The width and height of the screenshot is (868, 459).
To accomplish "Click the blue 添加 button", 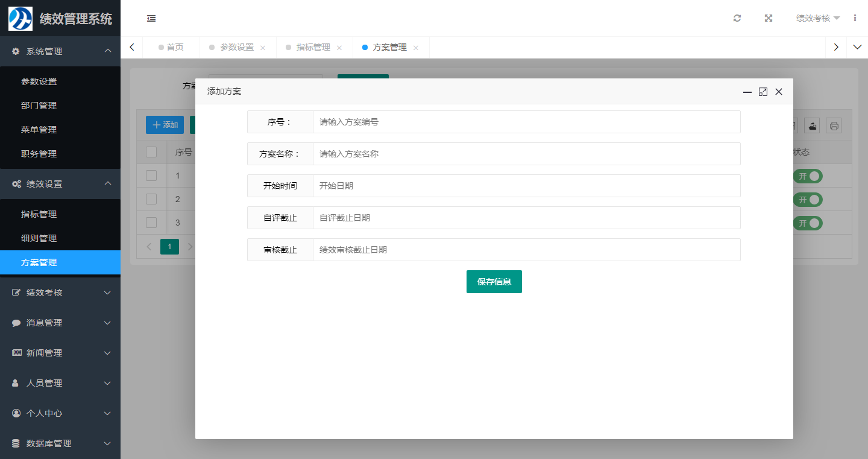I will (165, 125).
